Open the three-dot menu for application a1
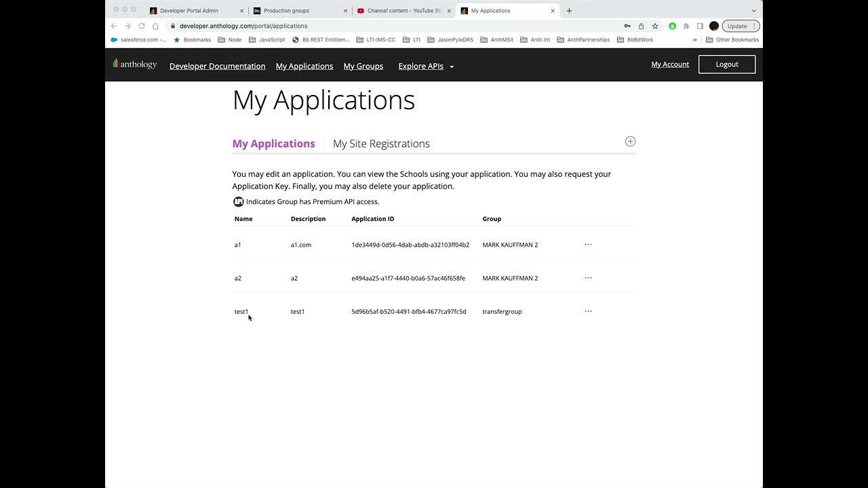This screenshot has width=868, height=488. (588, 245)
